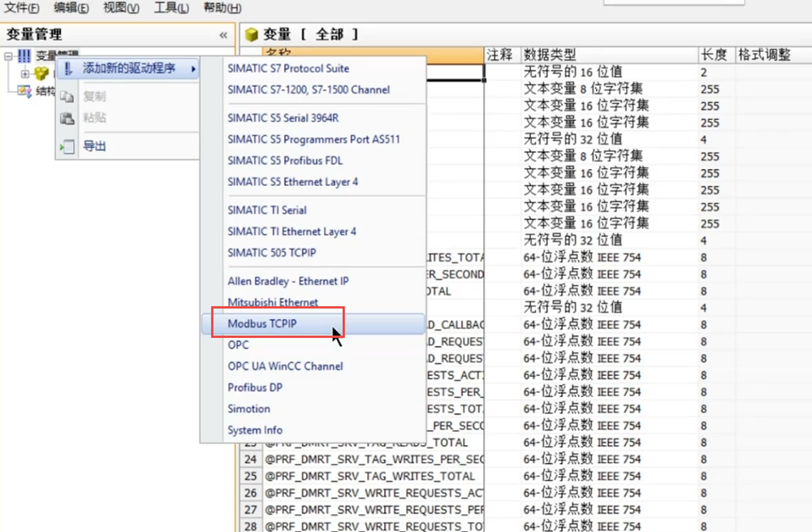
Task: Open the 工具 menu
Action: click(x=171, y=7)
